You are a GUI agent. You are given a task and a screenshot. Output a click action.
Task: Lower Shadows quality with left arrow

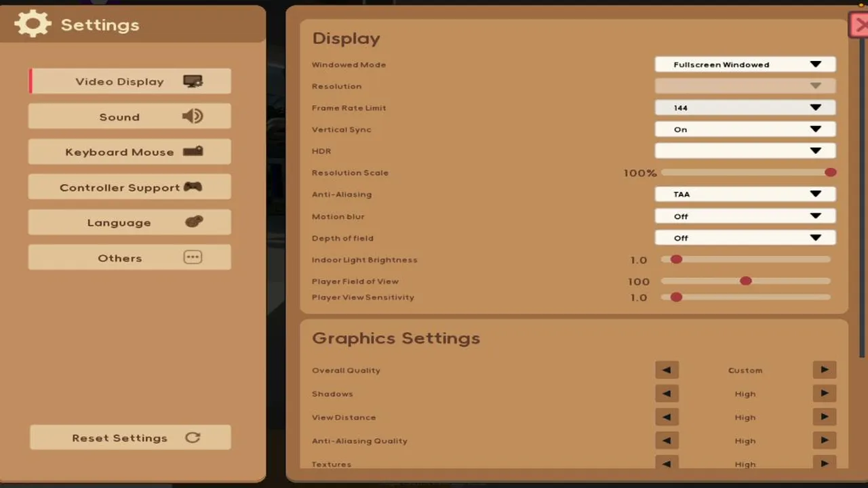(x=667, y=394)
